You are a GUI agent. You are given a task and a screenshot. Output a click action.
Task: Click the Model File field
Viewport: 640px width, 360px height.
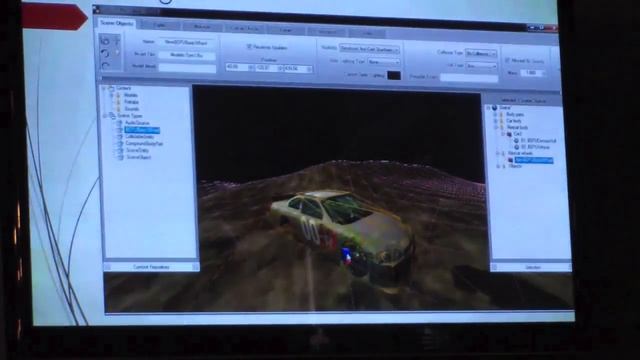[187, 55]
